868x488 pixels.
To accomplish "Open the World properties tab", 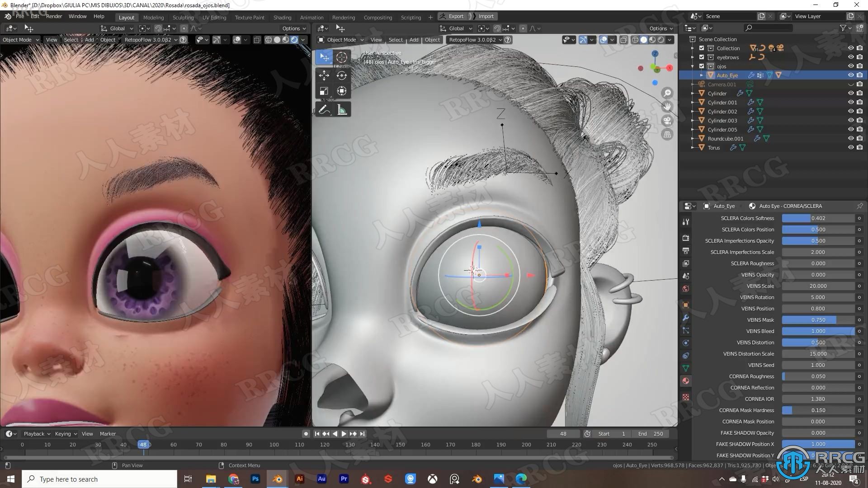I will [x=686, y=289].
